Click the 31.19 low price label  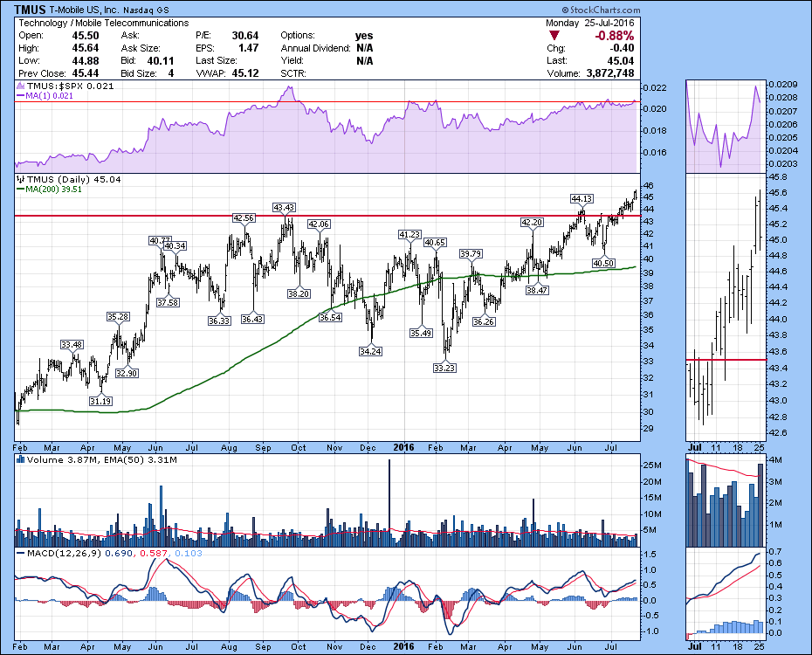100,401
